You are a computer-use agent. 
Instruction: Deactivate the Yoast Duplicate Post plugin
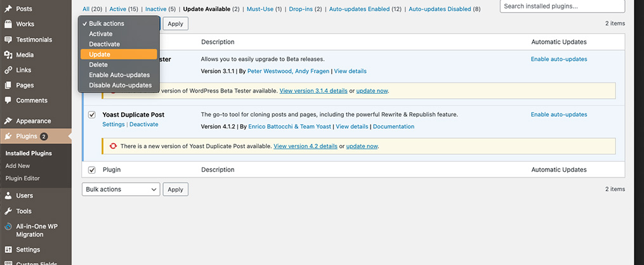click(144, 124)
